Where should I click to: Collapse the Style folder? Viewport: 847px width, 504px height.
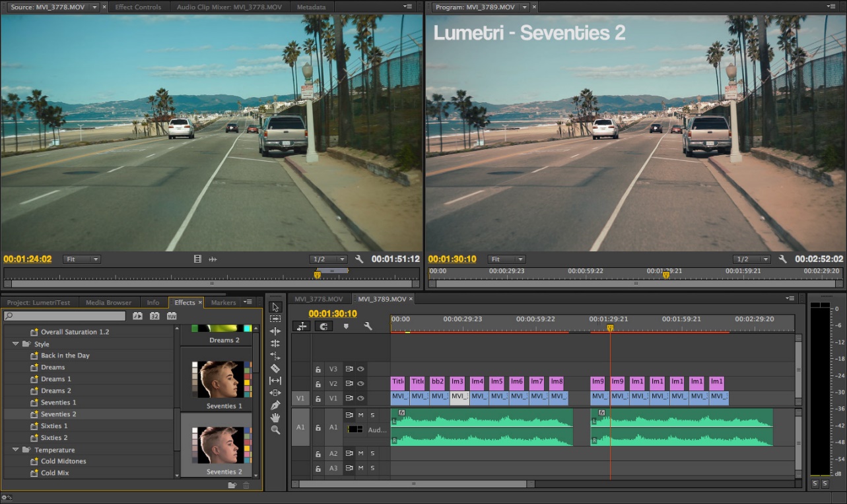tap(15, 344)
